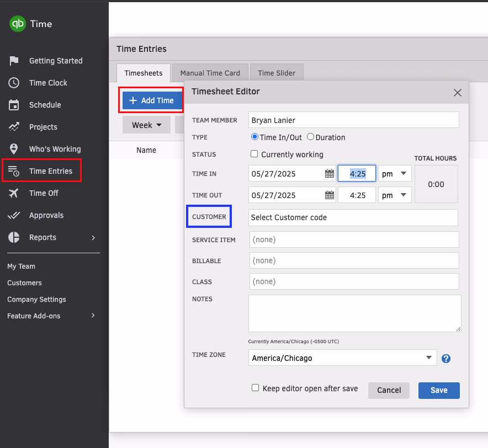Open the Class selector field
This screenshot has height=448, width=488.
[x=354, y=281]
